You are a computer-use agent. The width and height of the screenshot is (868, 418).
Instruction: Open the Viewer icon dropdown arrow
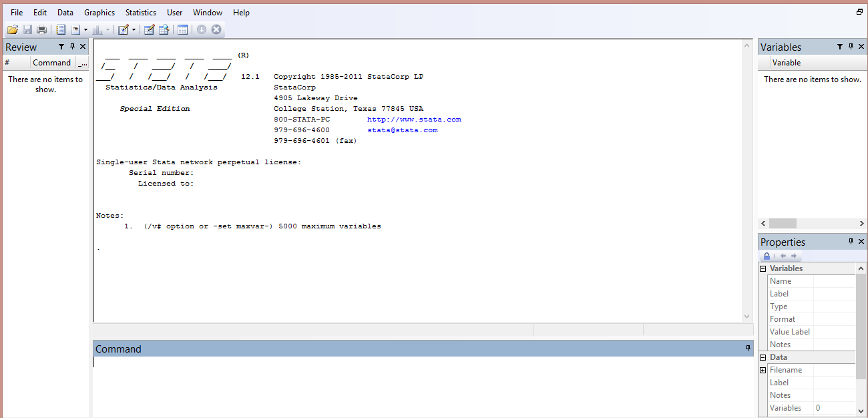click(85, 30)
